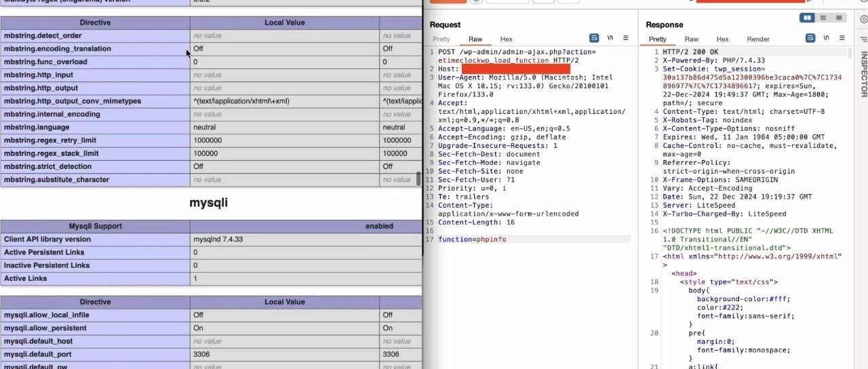Show non-printable chars (\n) in Response pane
This screenshot has width=868, height=369.
coord(826,39)
